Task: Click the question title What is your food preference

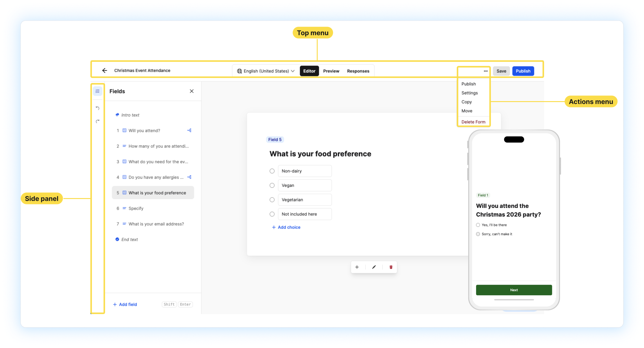Action: point(320,154)
